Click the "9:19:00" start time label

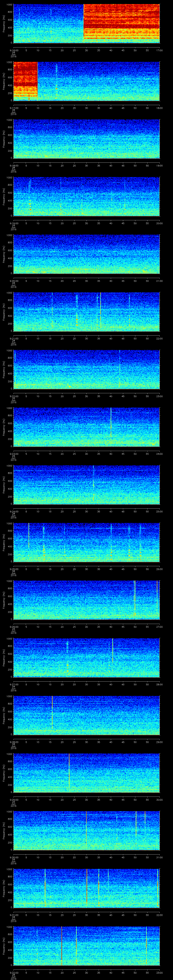pos(14,223)
